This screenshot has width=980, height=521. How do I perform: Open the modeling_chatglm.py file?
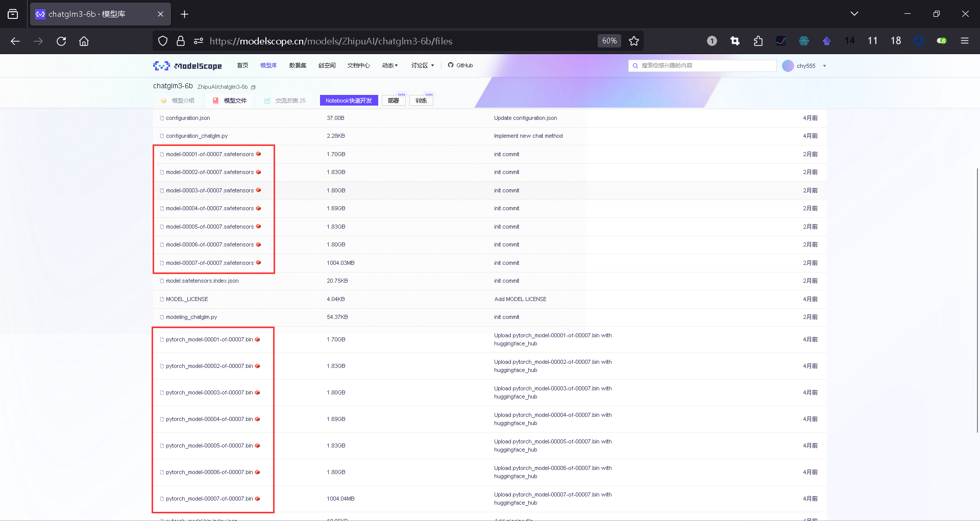point(191,317)
